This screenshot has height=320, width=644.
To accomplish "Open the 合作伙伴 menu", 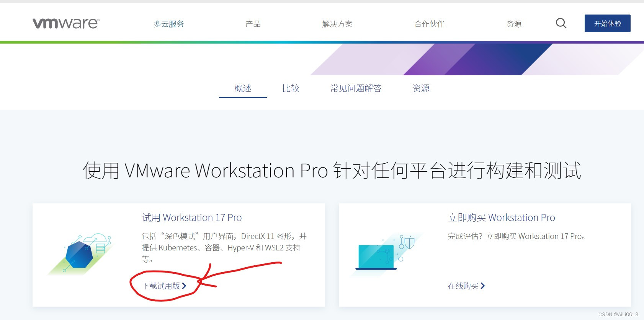I will click(x=429, y=24).
